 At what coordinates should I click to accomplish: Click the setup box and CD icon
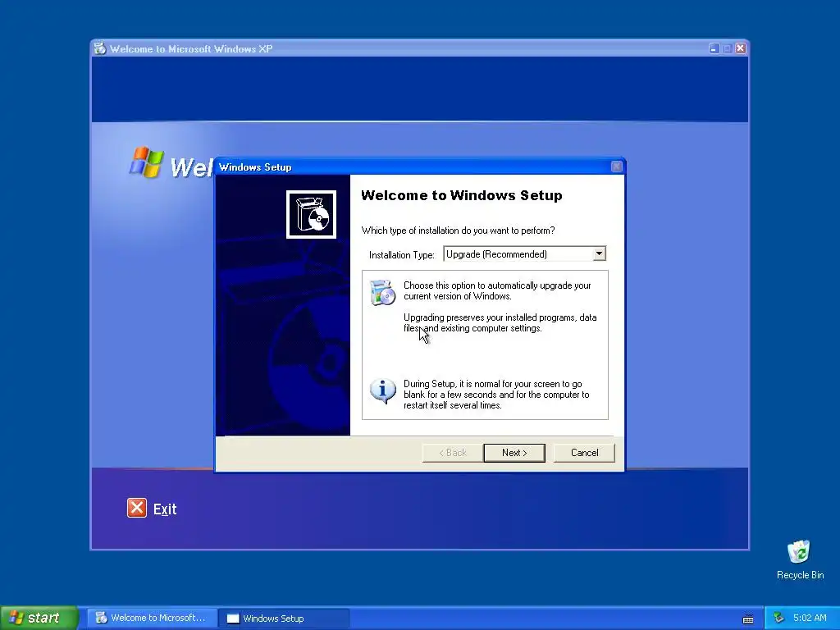pyautogui.click(x=311, y=214)
